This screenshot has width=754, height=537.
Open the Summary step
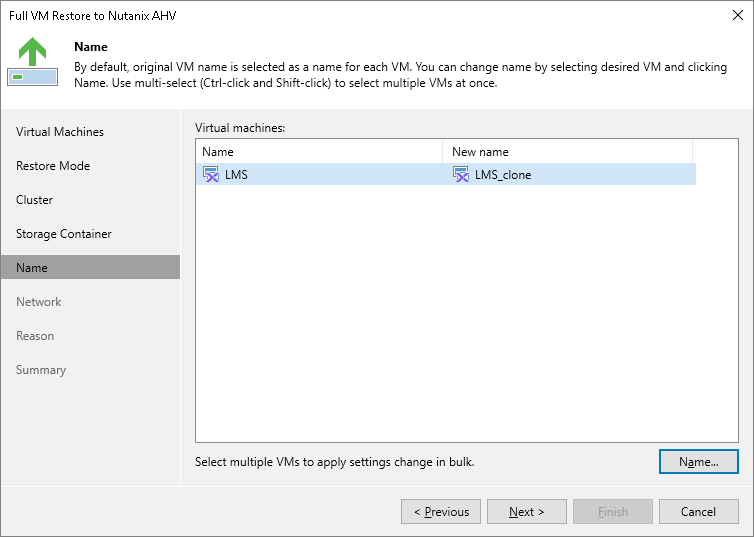41,370
